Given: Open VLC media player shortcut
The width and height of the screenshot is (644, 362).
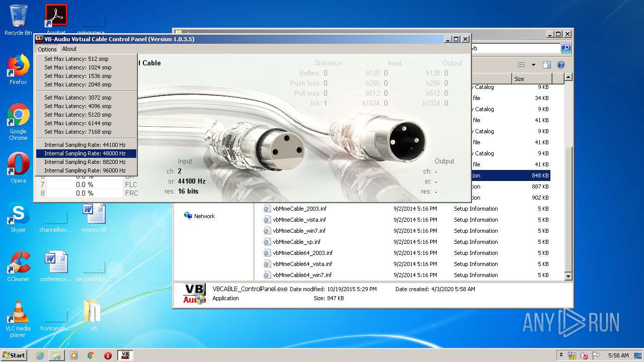Looking at the screenshot, I should pyautogui.click(x=18, y=319).
